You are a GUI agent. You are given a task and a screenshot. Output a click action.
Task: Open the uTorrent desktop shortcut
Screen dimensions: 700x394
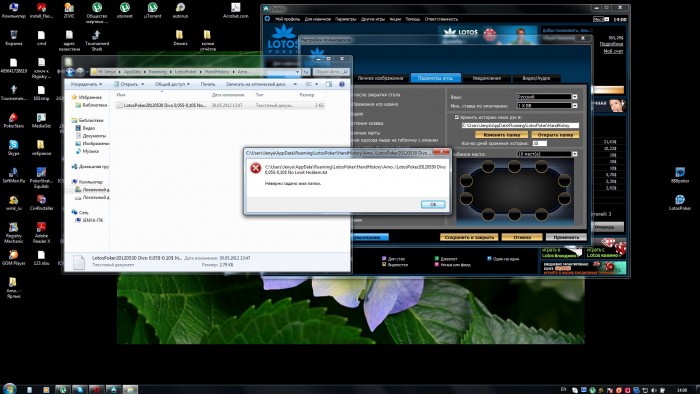pos(152,10)
